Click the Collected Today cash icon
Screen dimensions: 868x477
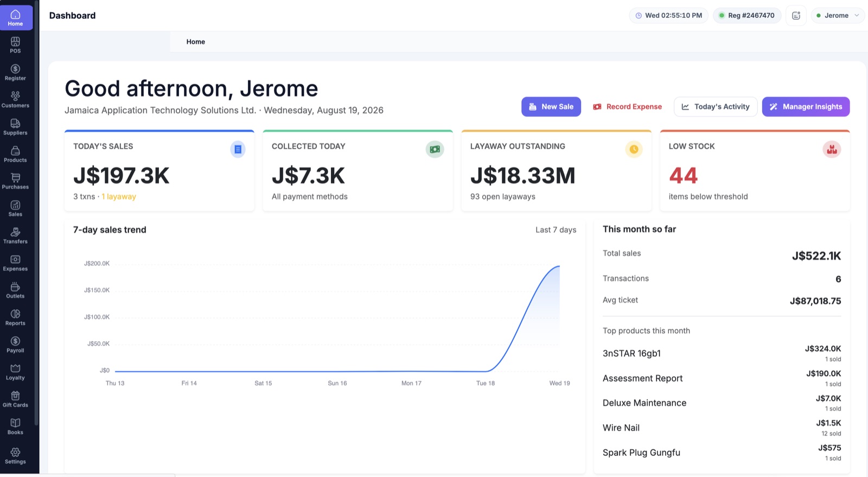point(435,149)
